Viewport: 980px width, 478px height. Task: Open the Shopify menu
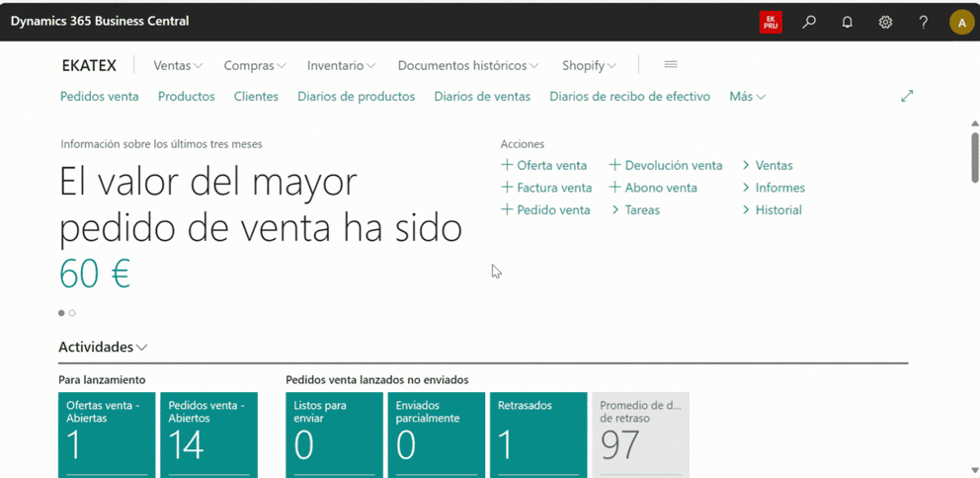pos(589,66)
